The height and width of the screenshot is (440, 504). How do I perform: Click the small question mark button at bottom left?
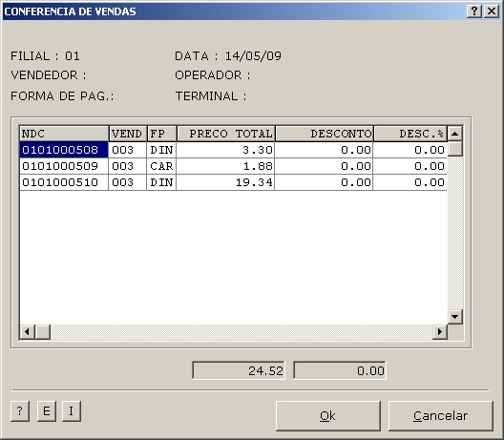[20, 410]
